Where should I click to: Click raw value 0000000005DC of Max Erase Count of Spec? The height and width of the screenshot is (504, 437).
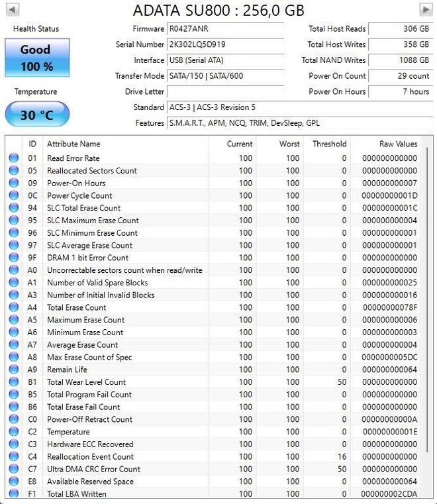pyautogui.click(x=389, y=358)
